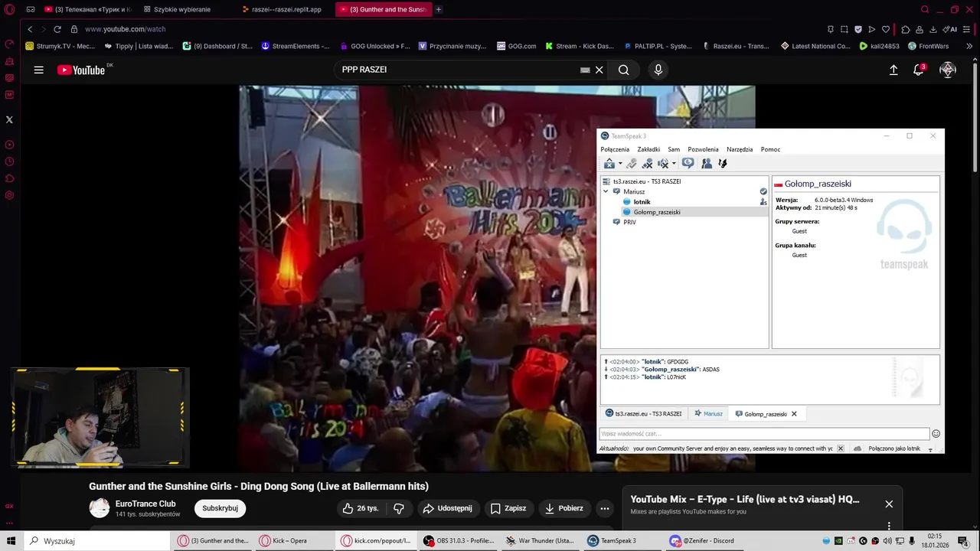Screen dimensions: 980x551
Task: Select the PRIV channel
Action: coord(629,222)
